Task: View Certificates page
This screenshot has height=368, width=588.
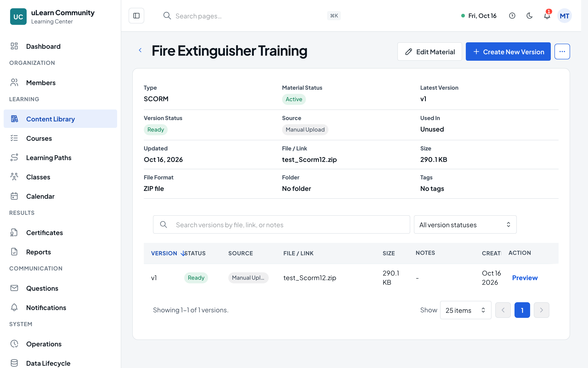Action: point(60,233)
